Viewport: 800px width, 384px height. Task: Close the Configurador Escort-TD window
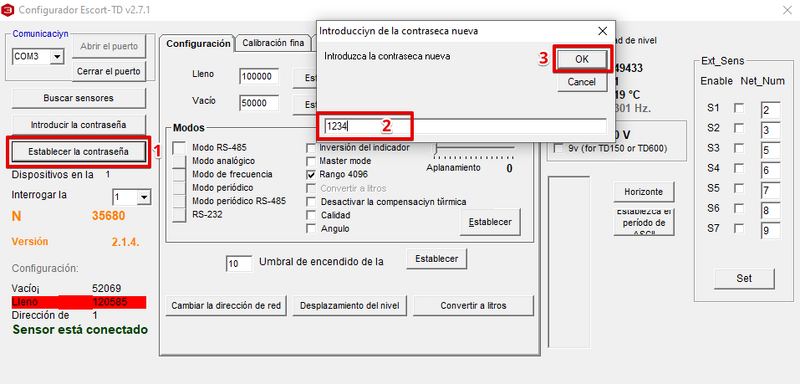click(x=787, y=10)
